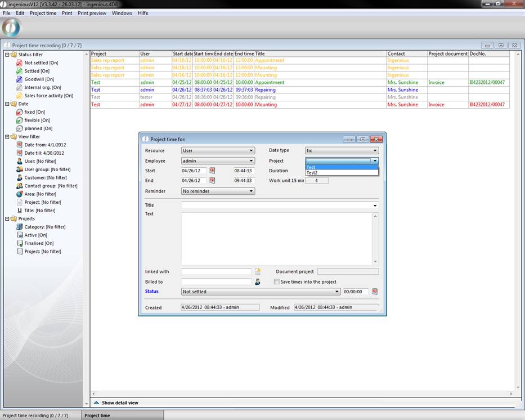Open the Reminder dropdown

click(x=218, y=191)
